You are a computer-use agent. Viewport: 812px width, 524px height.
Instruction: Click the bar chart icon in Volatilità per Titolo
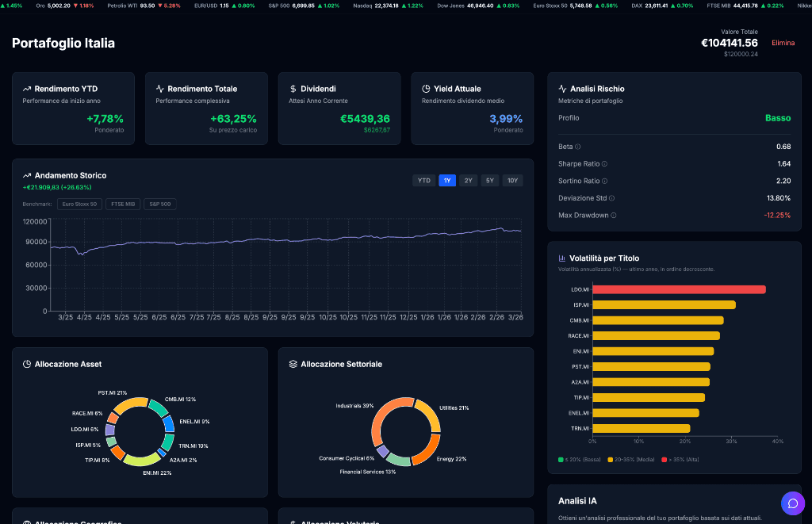click(x=564, y=258)
